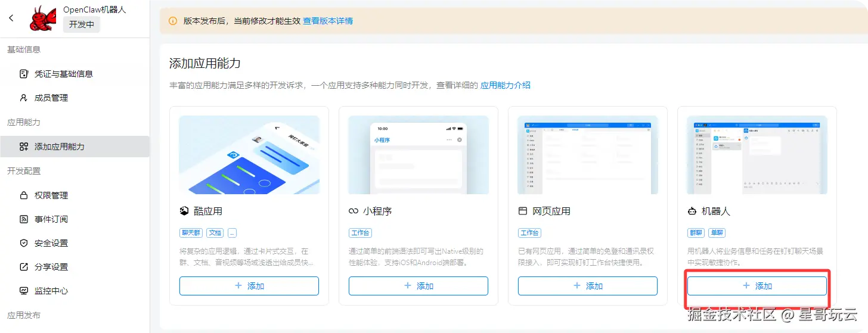Click the 应用能力 section header
The image size is (868, 333).
click(24, 122)
